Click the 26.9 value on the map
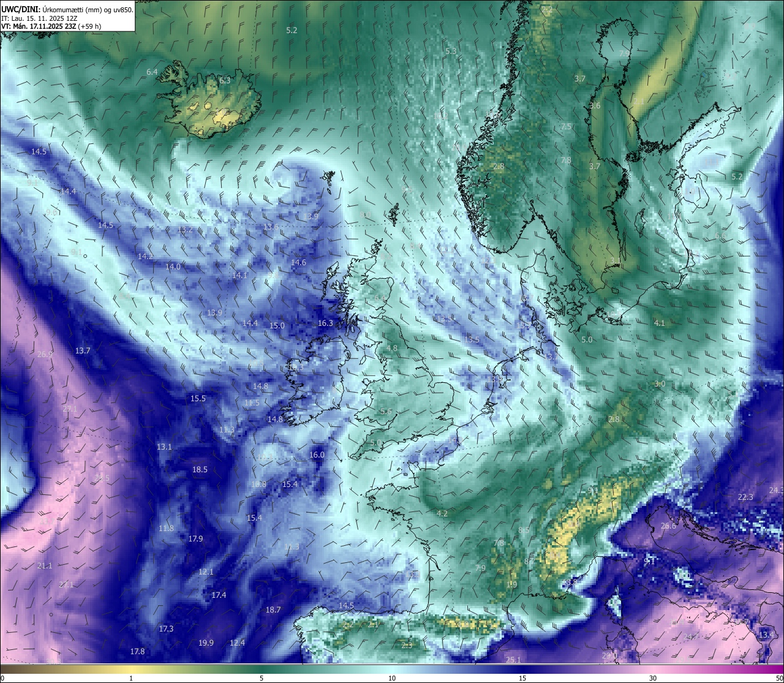This screenshot has width=784, height=683. 45,355
